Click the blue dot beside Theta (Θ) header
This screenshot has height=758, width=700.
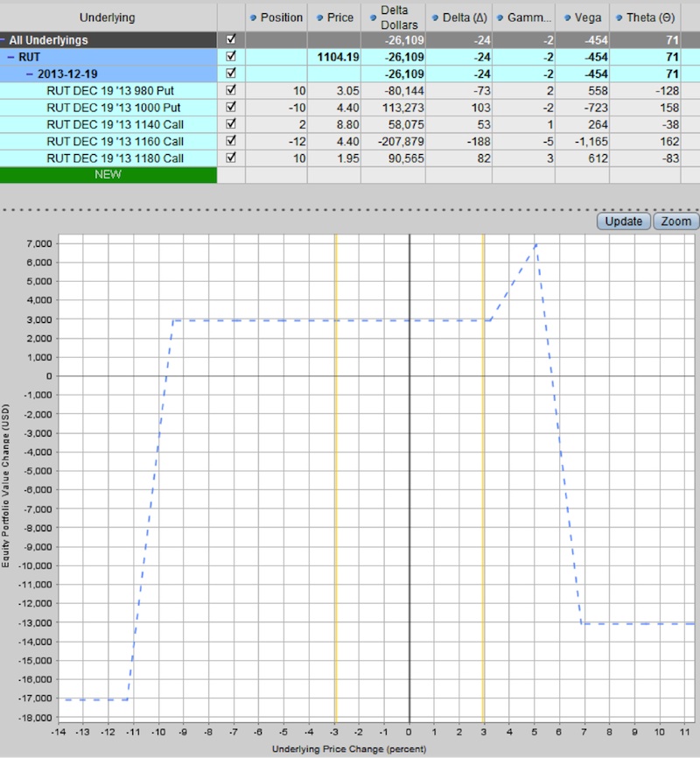[x=619, y=18]
